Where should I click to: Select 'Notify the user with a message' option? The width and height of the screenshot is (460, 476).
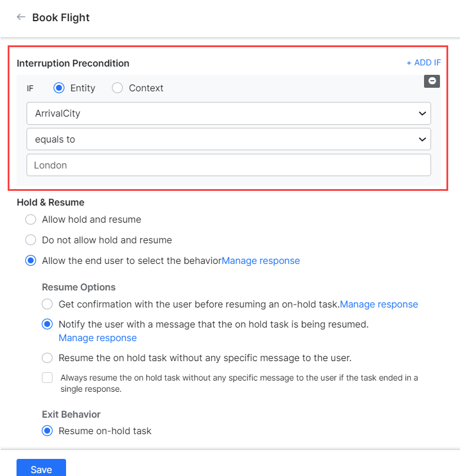tap(47, 324)
